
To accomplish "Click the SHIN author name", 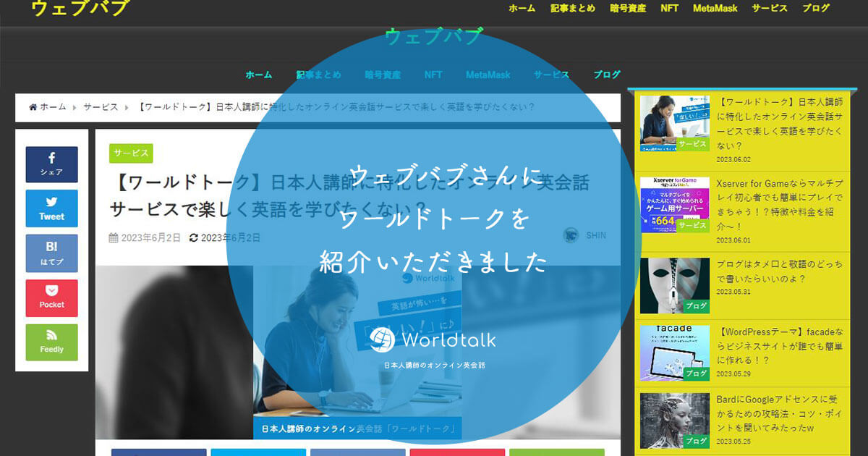I will (x=596, y=235).
